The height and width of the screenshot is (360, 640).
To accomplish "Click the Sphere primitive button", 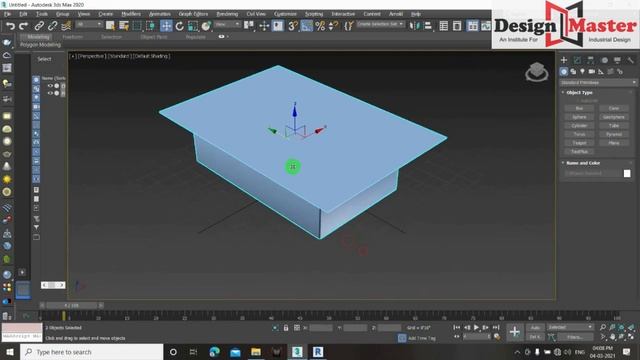I will click(579, 117).
